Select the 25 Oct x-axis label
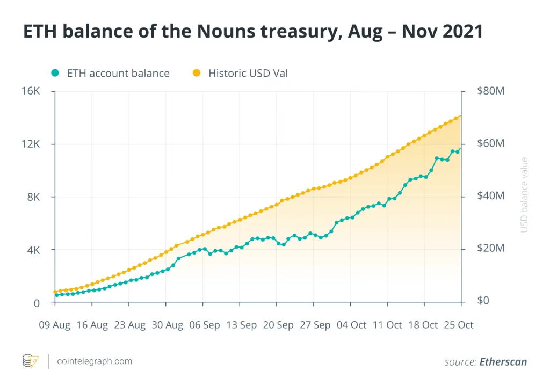 pos(458,325)
